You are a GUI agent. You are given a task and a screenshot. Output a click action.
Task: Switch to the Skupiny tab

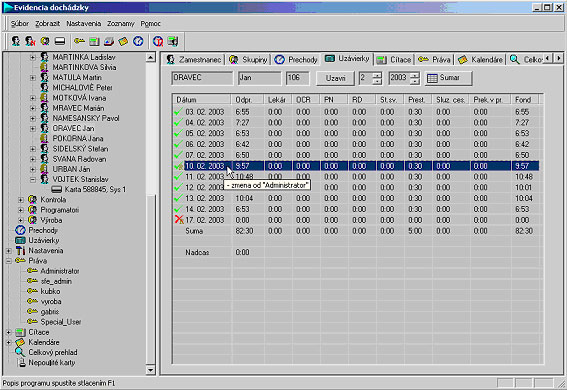248,60
